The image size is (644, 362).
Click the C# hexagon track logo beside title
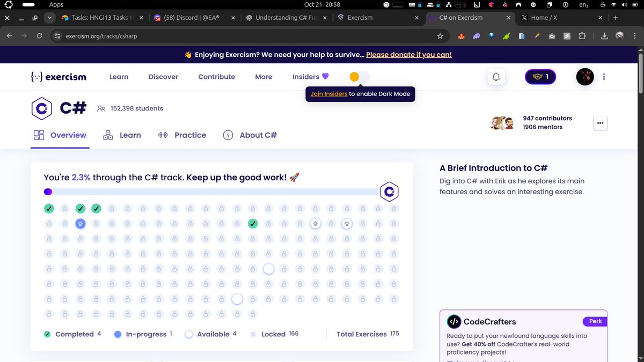tap(41, 108)
